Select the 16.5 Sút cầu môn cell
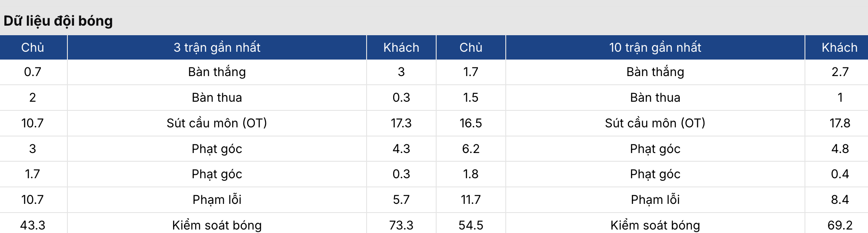This screenshot has height=233, width=868. 471,123
